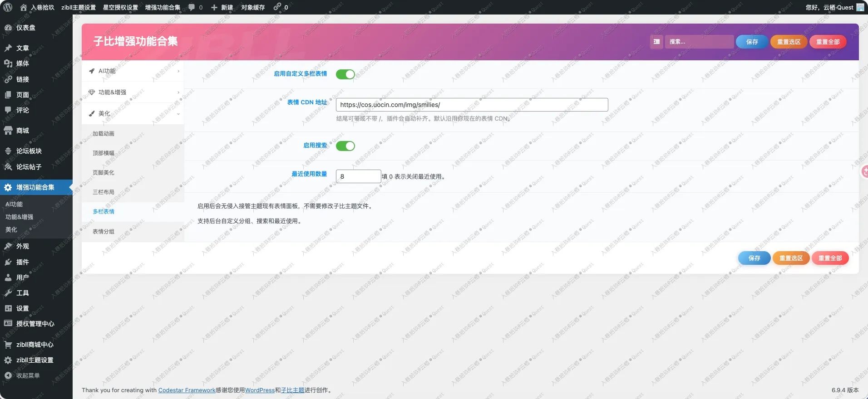Select the 页脚美化 sub-tab

[133, 173]
